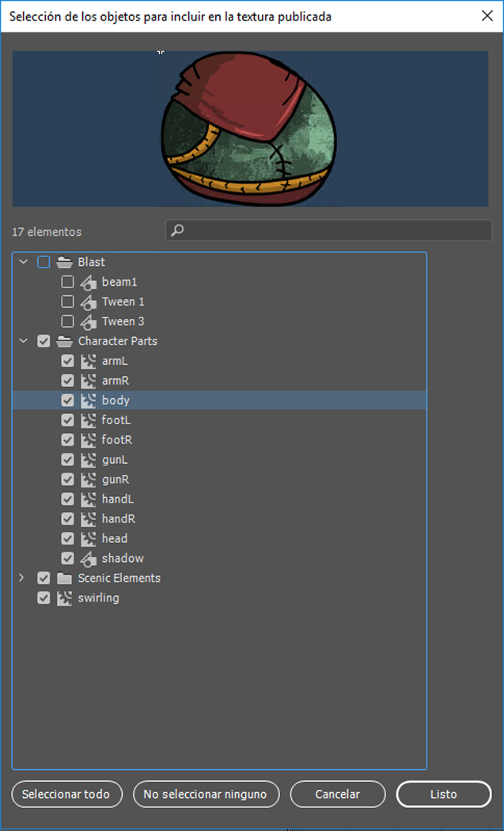
Task: Uncheck the swirling checkbox
Action: pyautogui.click(x=44, y=598)
